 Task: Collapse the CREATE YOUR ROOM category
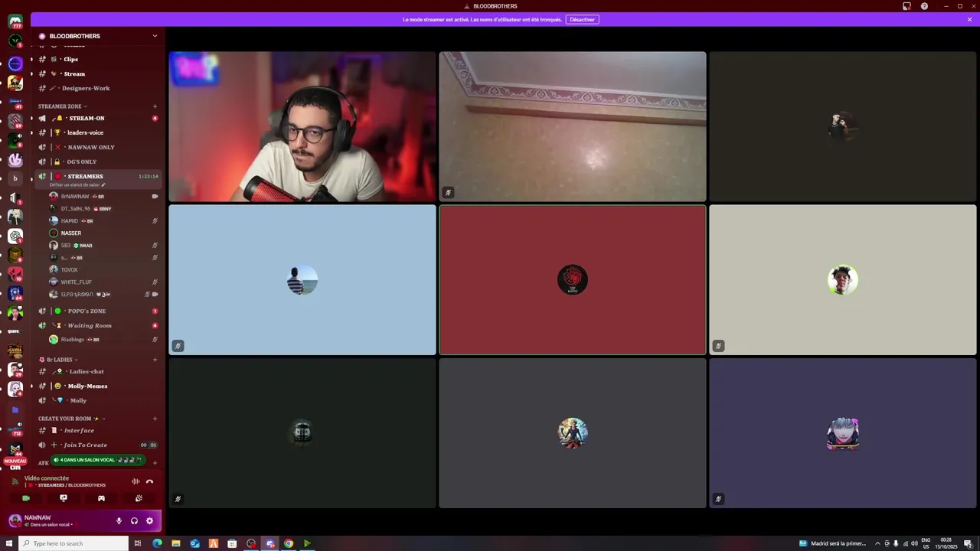73,419
